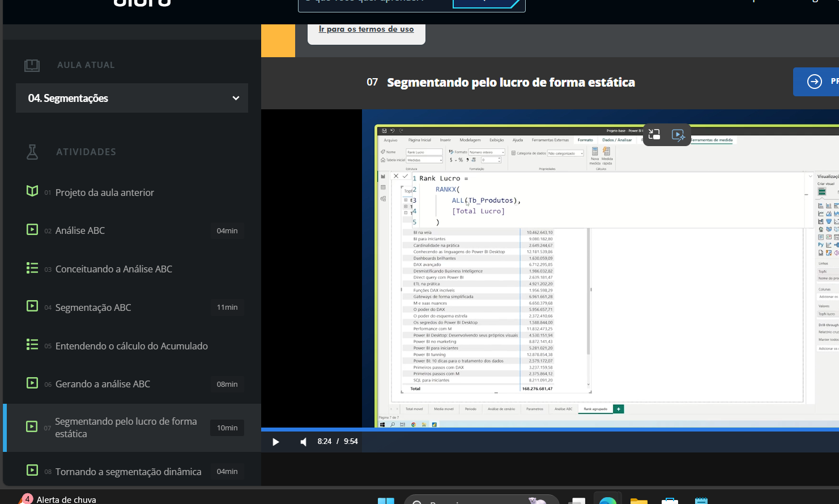This screenshot has height=504, width=839.
Task: Play the lesson video
Action: click(x=275, y=442)
